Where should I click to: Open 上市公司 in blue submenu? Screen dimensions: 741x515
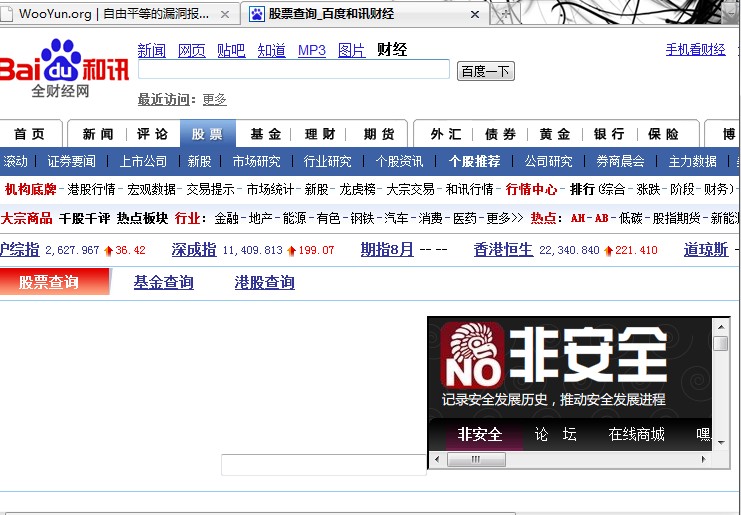tap(143, 162)
